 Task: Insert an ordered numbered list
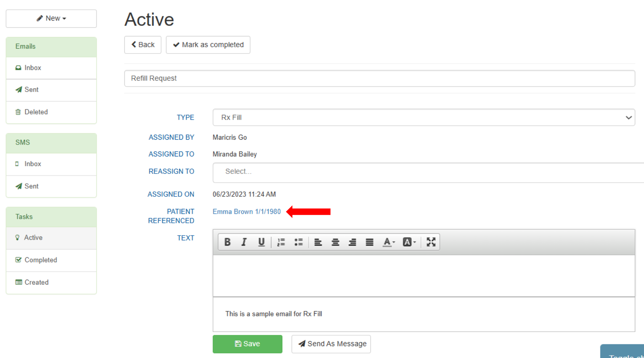coord(281,242)
